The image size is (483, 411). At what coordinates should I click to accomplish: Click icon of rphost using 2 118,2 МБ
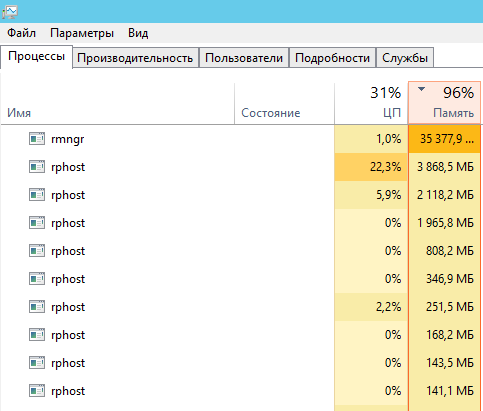tap(37, 195)
